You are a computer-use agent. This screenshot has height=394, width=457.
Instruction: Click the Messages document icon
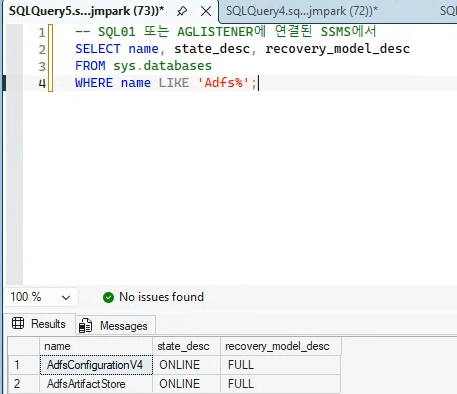click(85, 326)
